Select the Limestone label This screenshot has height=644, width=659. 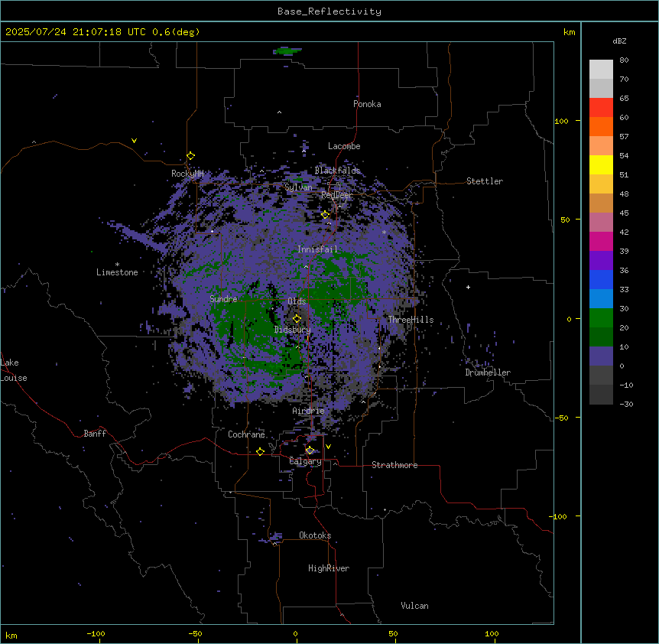point(117,272)
